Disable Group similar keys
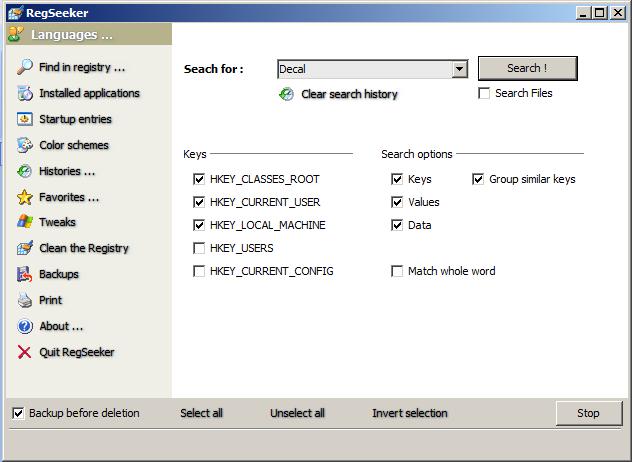 pyautogui.click(x=478, y=179)
